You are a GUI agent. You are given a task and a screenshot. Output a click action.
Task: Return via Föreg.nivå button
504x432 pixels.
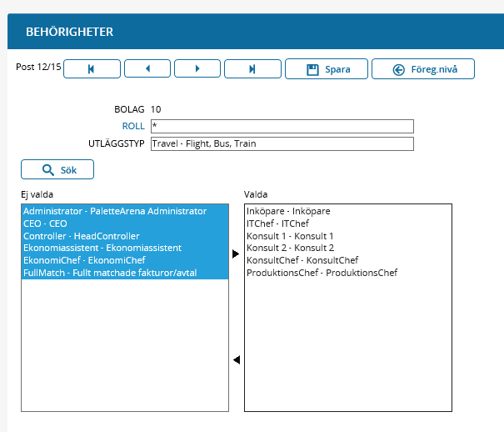tap(423, 69)
